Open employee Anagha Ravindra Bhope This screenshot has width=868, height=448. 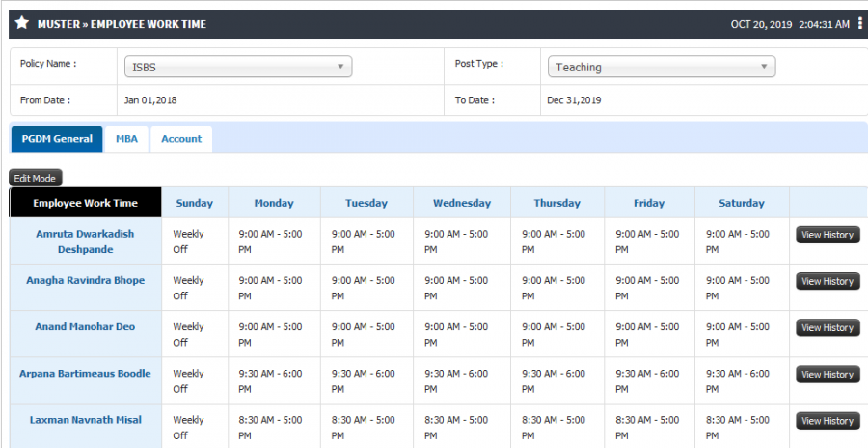tap(85, 280)
